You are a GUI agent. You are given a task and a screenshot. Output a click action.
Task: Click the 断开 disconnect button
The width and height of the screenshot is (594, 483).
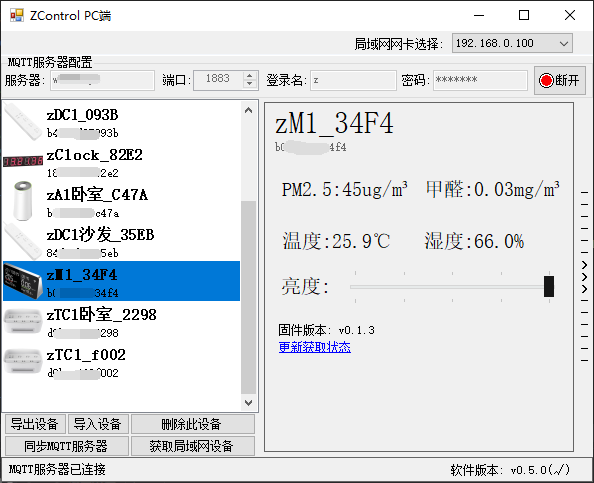click(x=560, y=80)
